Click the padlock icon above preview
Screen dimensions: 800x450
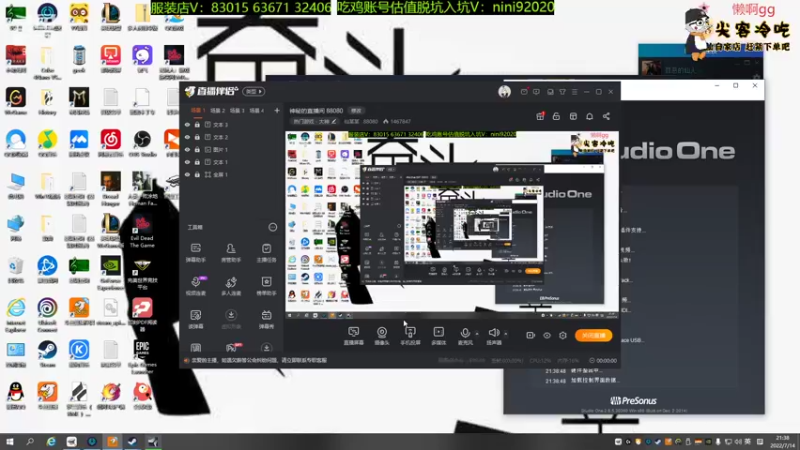[x=556, y=116]
